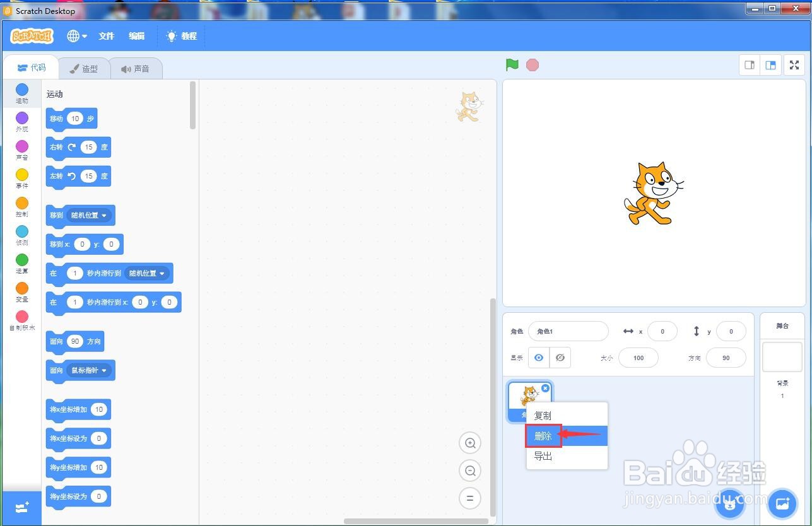Screen dimensions: 812x526
Task: Open the 文件 (File) menu
Action: coord(106,36)
